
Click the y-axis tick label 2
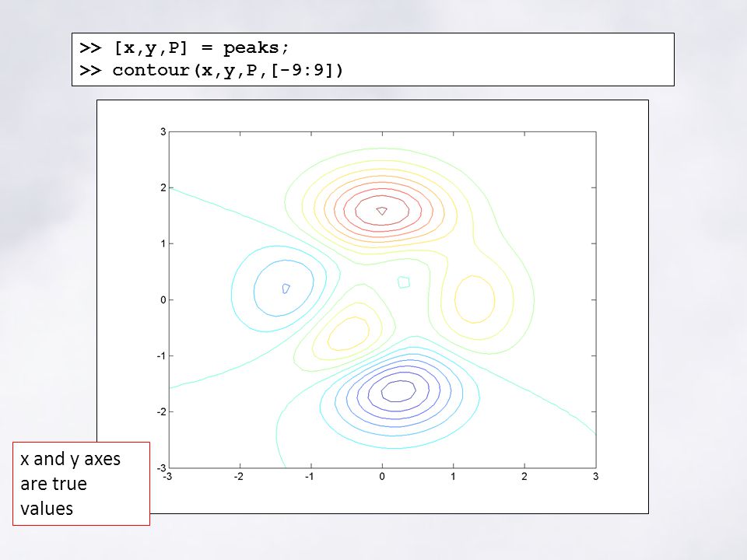tap(163, 187)
